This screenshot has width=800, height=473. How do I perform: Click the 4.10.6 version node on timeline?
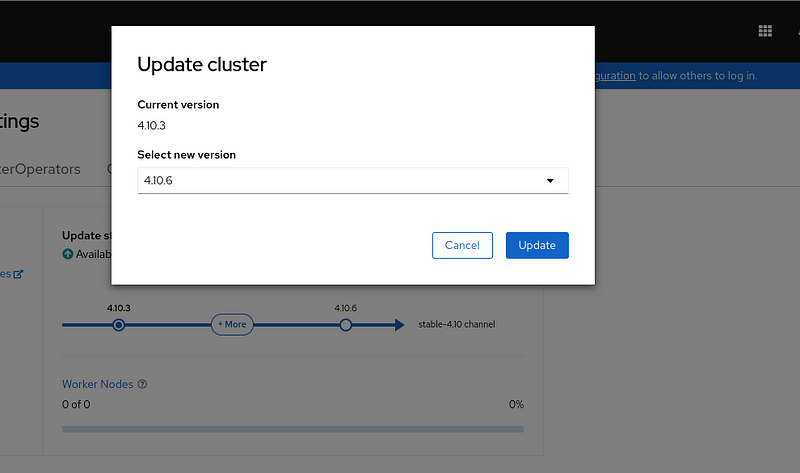pos(345,325)
